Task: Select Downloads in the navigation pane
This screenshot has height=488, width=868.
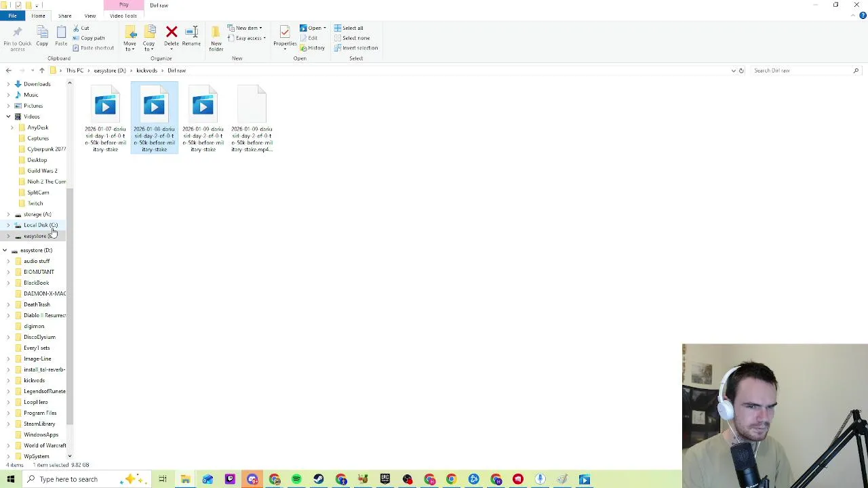Action: 37,84
